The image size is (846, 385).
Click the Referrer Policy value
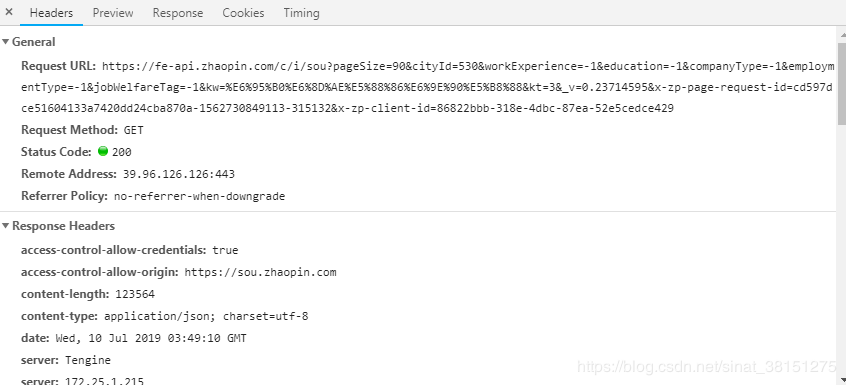(199, 196)
